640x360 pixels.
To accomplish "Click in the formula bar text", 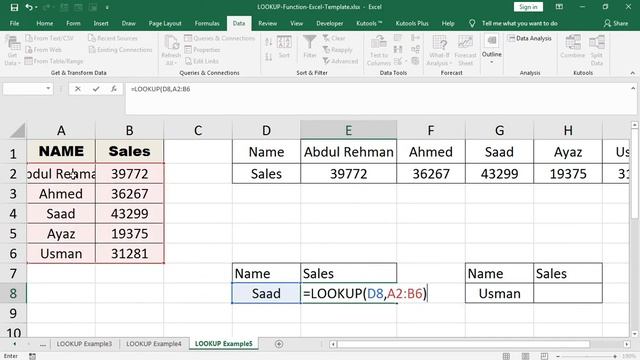I will click(160, 89).
